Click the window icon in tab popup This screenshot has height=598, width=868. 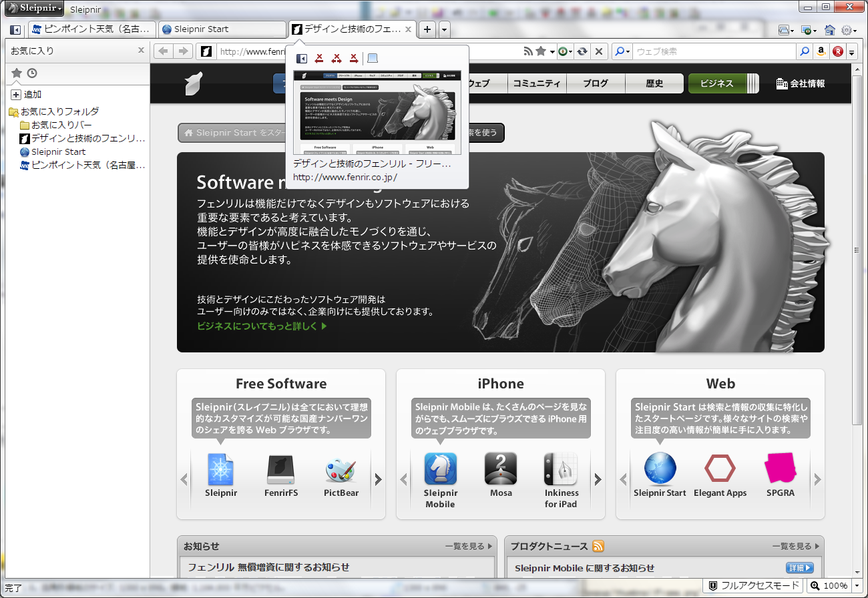coord(373,59)
